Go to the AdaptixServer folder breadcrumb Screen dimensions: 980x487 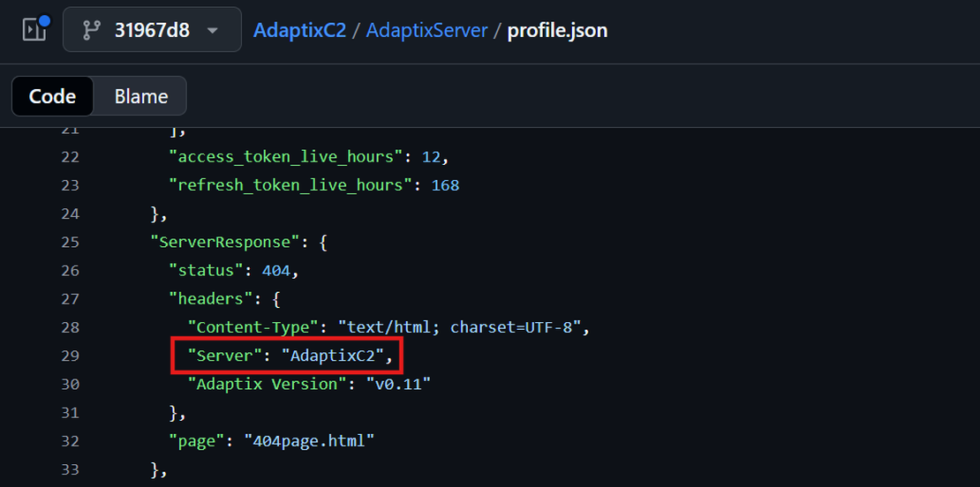(x=426, y=30)
